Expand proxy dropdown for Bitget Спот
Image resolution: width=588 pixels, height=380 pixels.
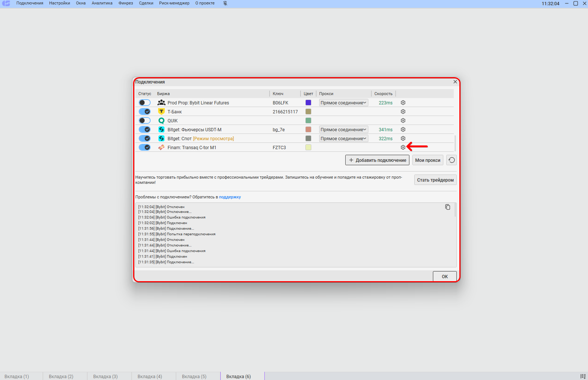(x=343, y=138)
